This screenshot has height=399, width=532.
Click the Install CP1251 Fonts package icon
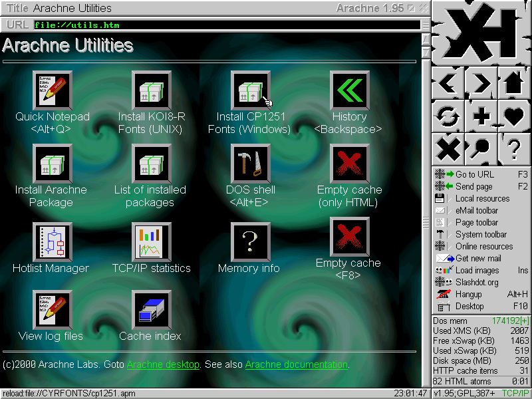point(251,90)
